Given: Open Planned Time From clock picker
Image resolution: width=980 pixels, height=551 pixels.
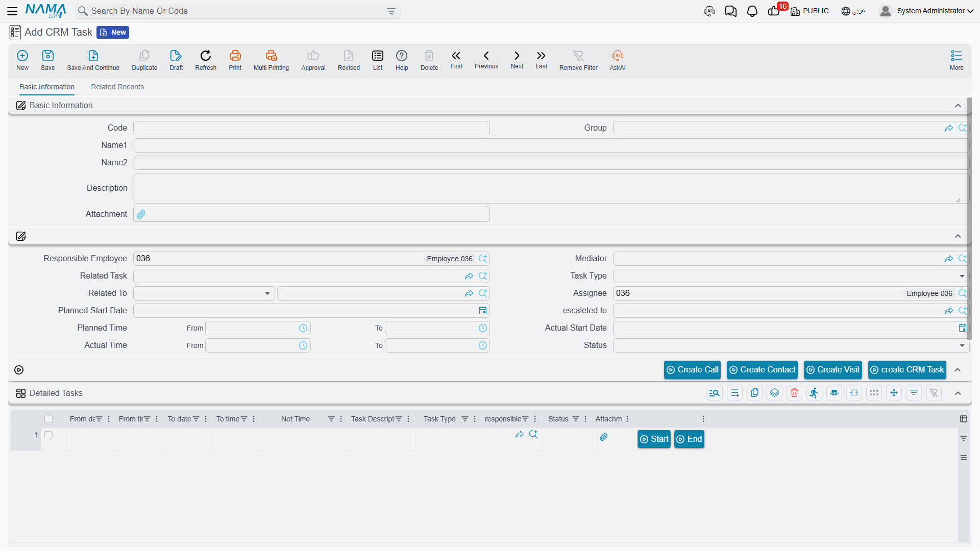Looking at the screenshot, I should 303,328.
